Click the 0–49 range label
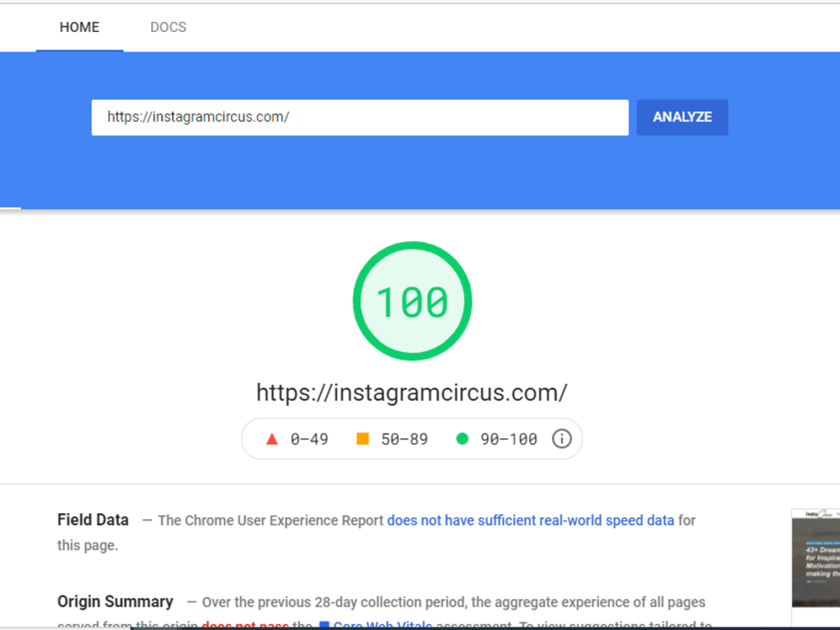This screenshot has height=630, width=840. (x=309, y=439)
